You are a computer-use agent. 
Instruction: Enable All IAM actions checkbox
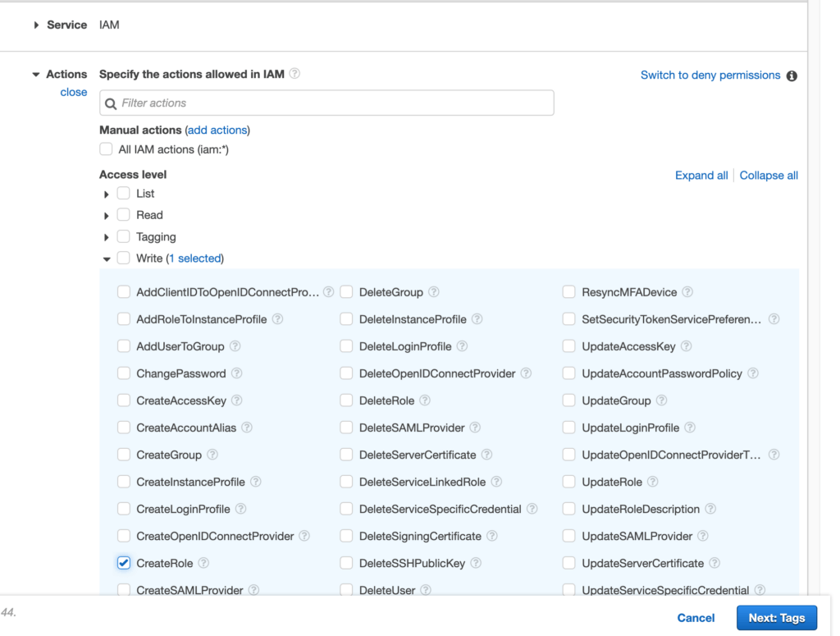(106, 149)
